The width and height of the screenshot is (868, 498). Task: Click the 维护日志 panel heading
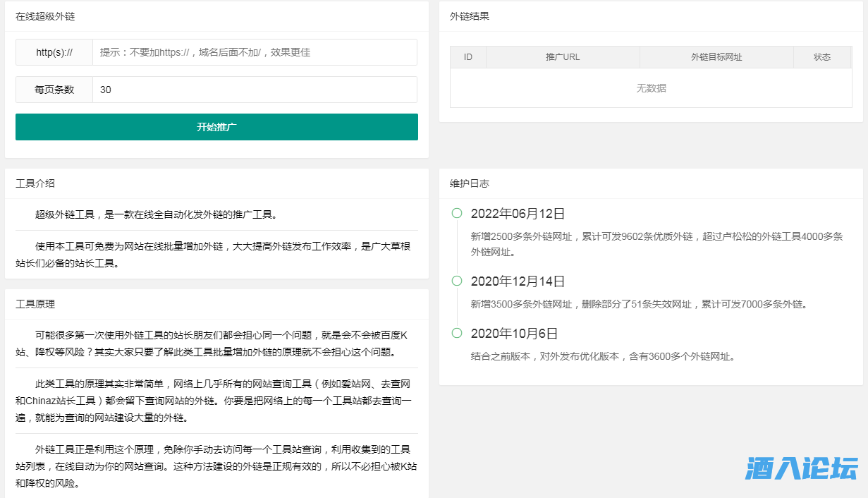click(x=470, y=183)
